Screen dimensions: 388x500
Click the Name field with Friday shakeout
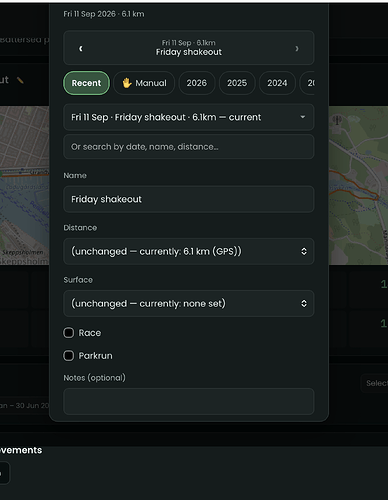point(189,199)
